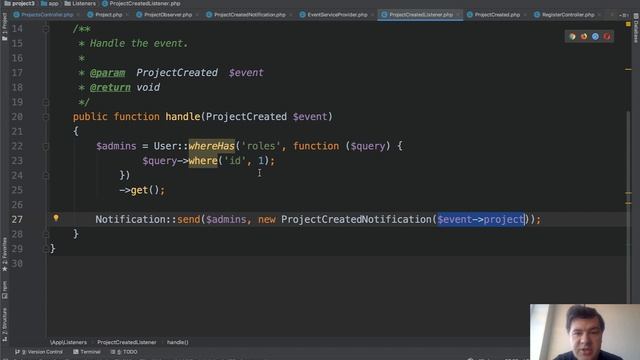Click the @return doc tag

click(x=110, y=87)
